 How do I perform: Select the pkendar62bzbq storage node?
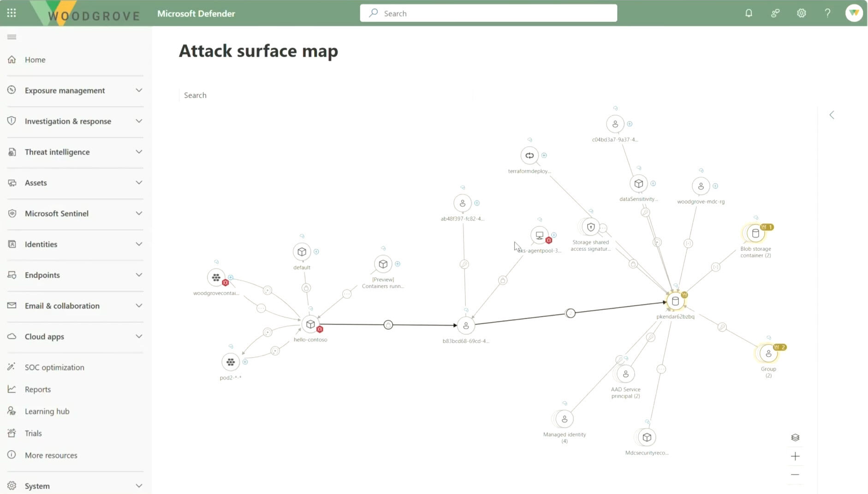[x=675, y=301]
